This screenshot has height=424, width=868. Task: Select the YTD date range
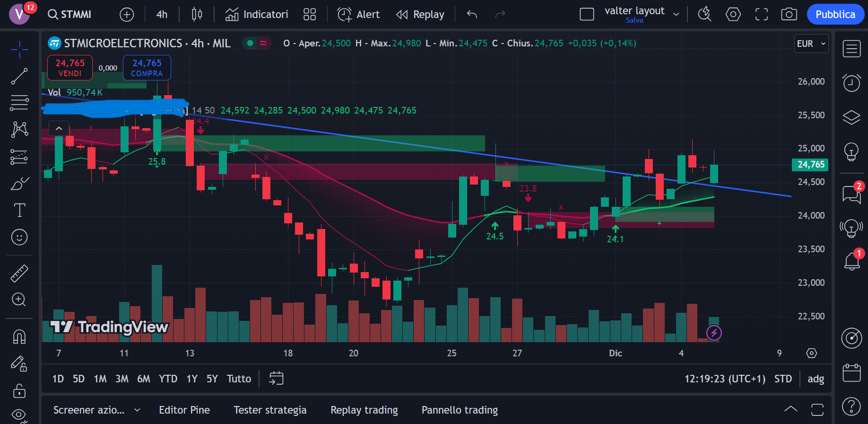[168, 379]
